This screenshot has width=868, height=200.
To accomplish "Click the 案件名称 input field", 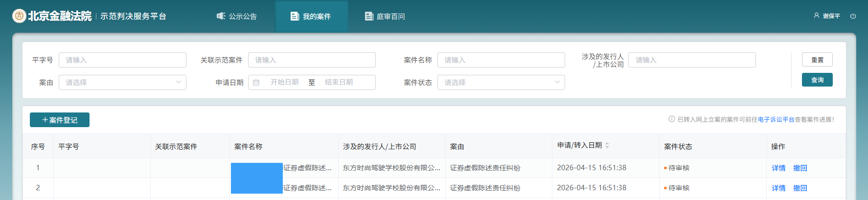I will click(x=501, y=60).
